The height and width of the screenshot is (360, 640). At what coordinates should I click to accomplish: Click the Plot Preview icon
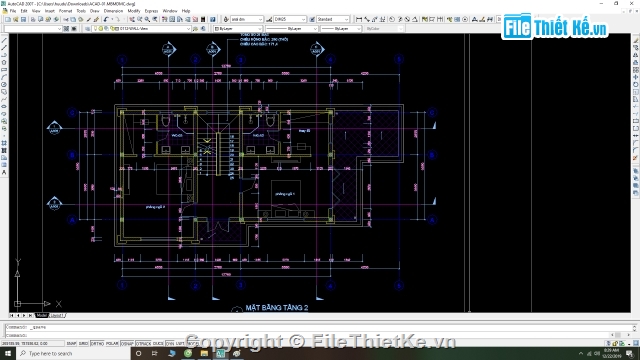(x=40, y=19)
